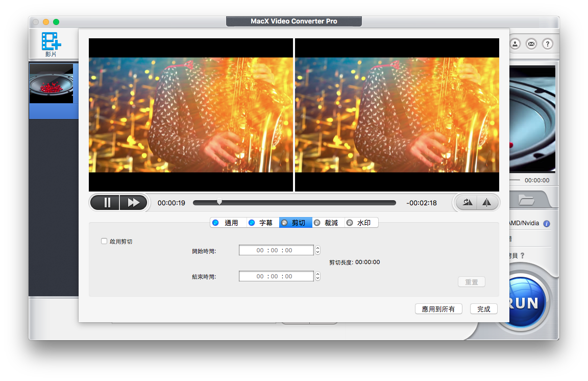Click the 結束時間 stepper arrows
Screen dimensions: 588x381
tap(317, 276)
